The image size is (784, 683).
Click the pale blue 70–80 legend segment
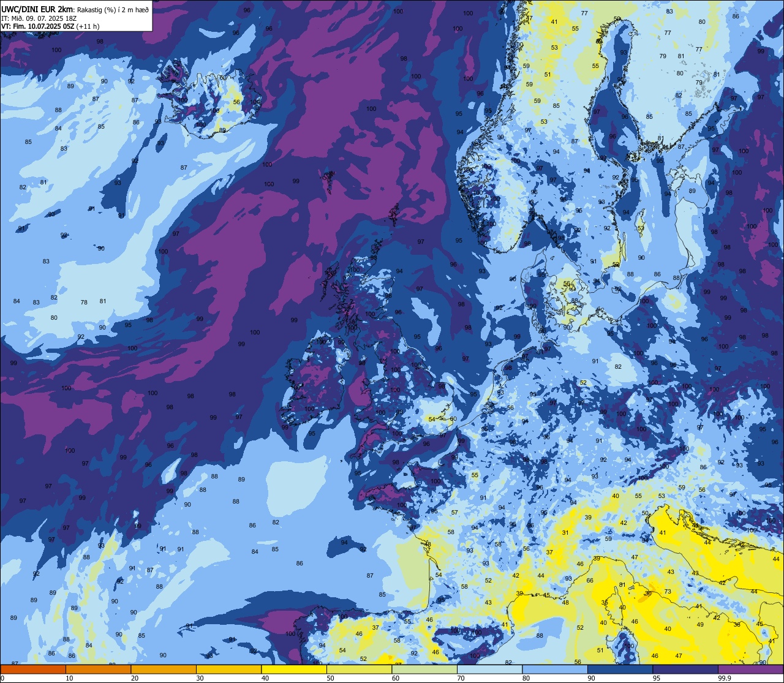point(489,669)
